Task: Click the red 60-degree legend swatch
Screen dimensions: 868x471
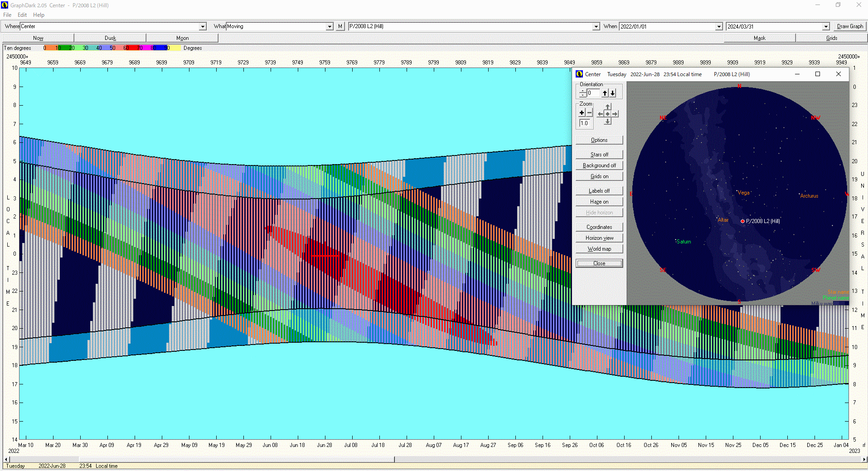Action: 132,48
